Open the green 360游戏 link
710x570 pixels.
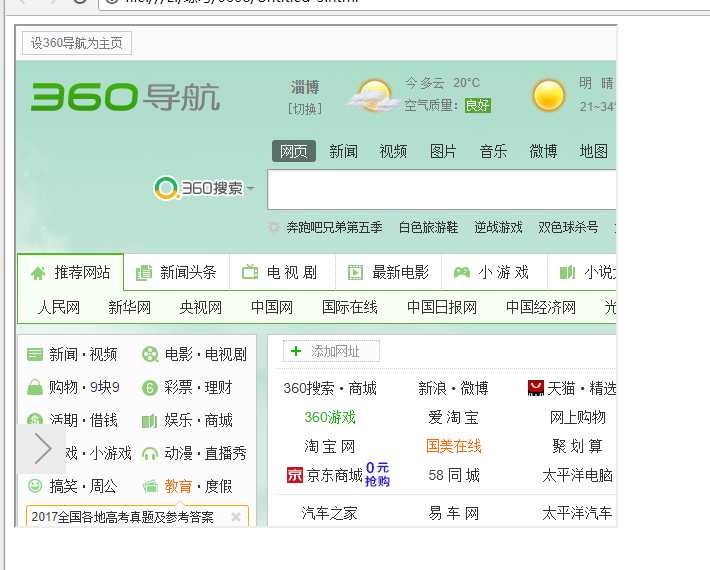point(330,417)
